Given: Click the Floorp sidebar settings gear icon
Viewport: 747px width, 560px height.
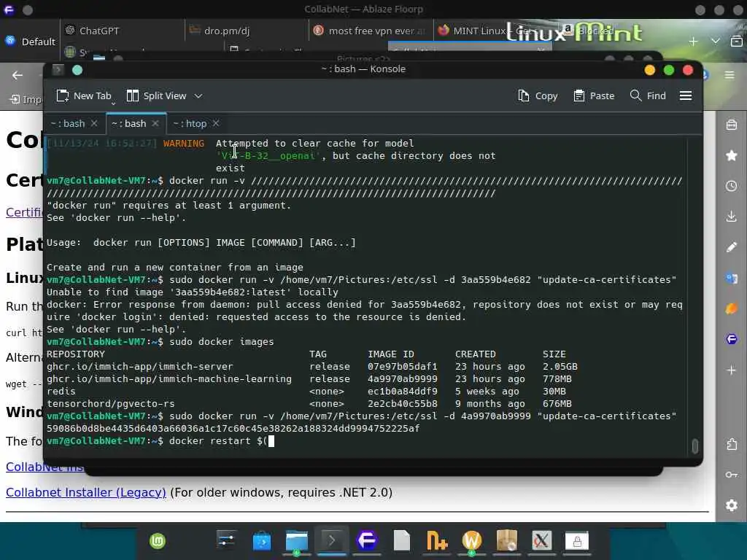Looking at the screenshot, I should (x=732, y=505).
